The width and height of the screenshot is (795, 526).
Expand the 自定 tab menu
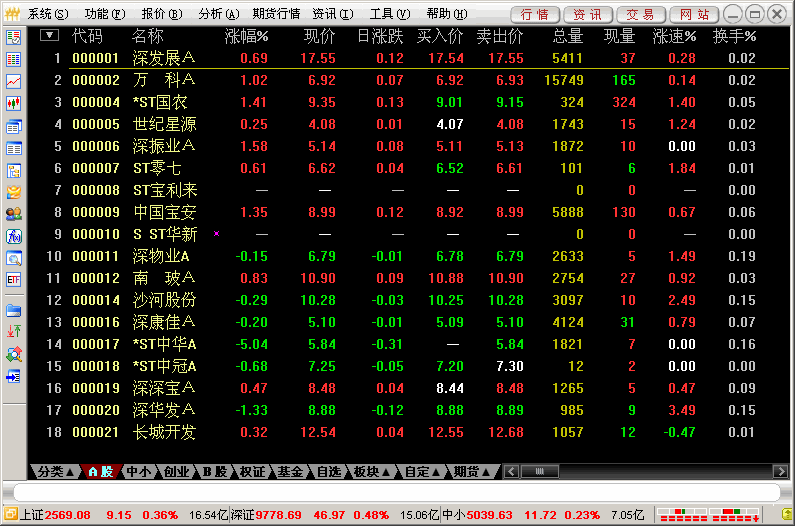422,472
